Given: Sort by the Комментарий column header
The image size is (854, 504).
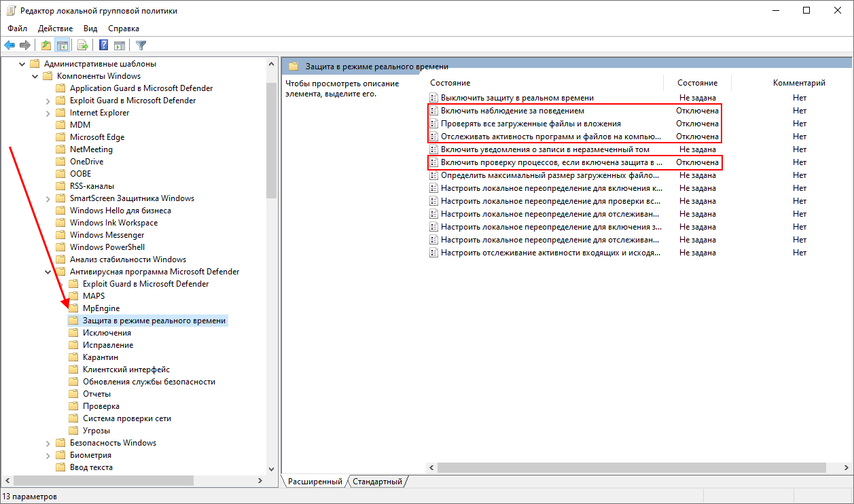Looking at the screenshot, I should [799, 83].
